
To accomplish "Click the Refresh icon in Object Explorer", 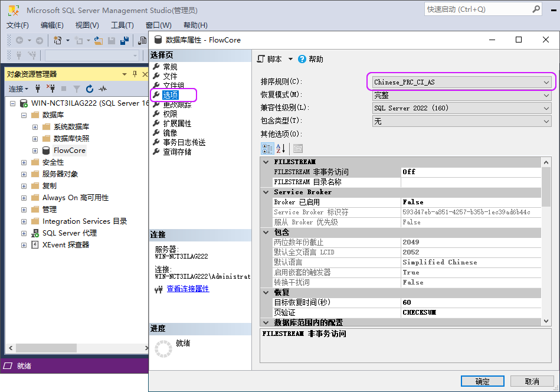I will point(90,89).
